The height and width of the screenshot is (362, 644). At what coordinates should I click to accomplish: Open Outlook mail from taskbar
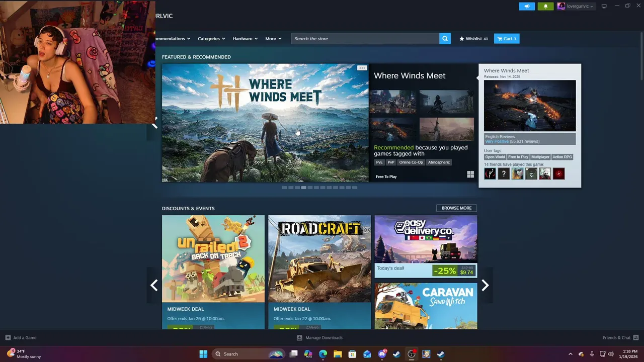[367, 354]
